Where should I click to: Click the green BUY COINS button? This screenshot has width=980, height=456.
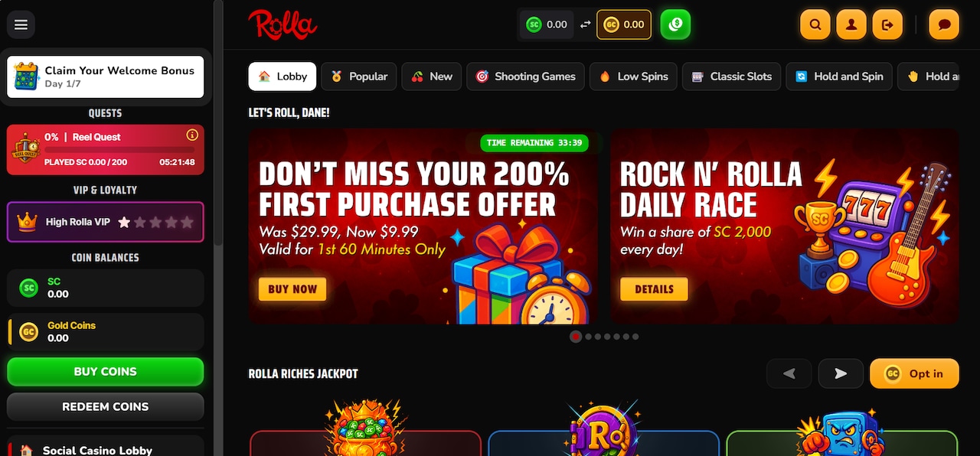click(106, 372)
